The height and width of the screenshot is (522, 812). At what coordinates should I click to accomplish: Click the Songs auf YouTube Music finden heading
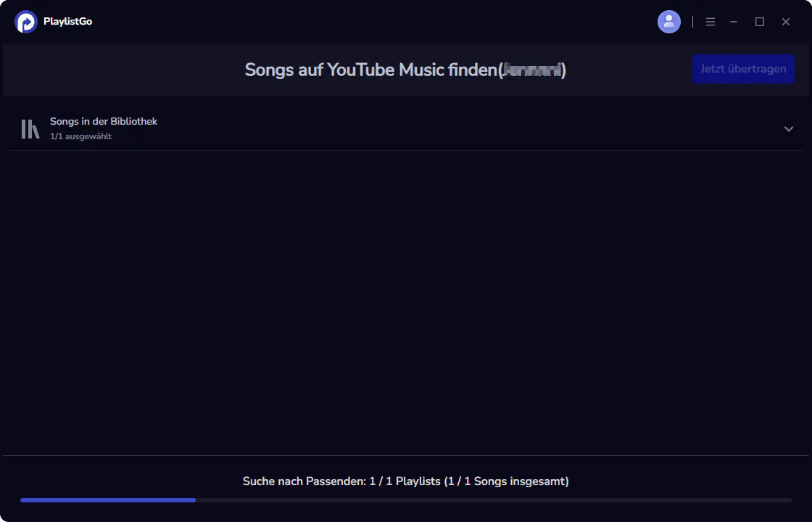click(x=370, y=70)
